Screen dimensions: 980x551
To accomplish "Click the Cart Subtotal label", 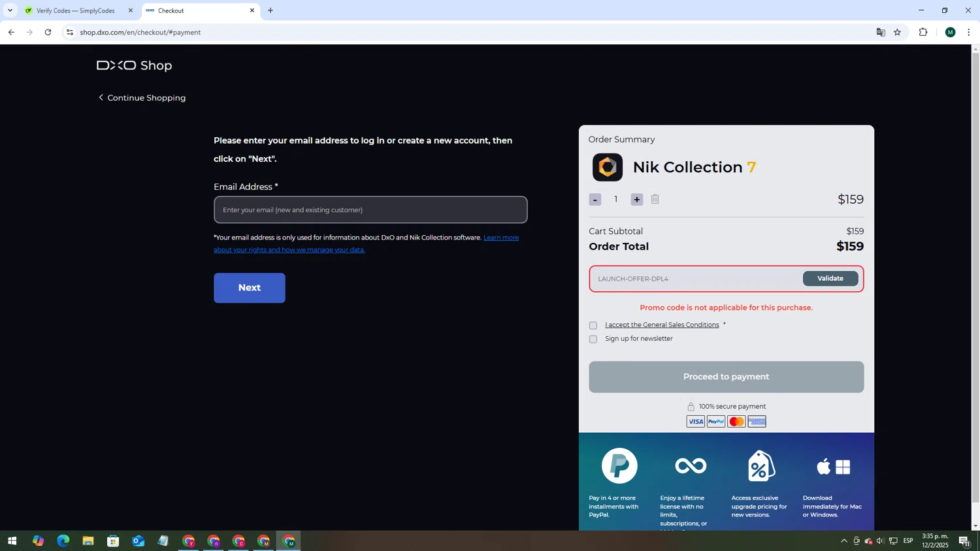I will click(x=615, y=231).
